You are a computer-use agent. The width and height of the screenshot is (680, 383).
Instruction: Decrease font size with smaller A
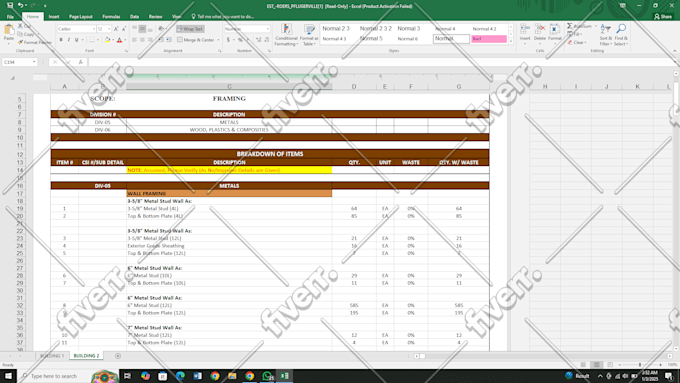pos(124,29)
